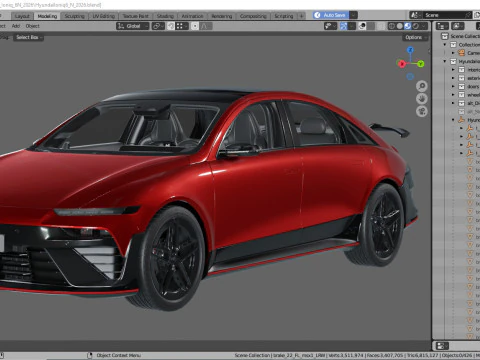Viewport: 480px width, 360px height.
Task: Switch to the UV Editing workspace tab
Action: 104,16
